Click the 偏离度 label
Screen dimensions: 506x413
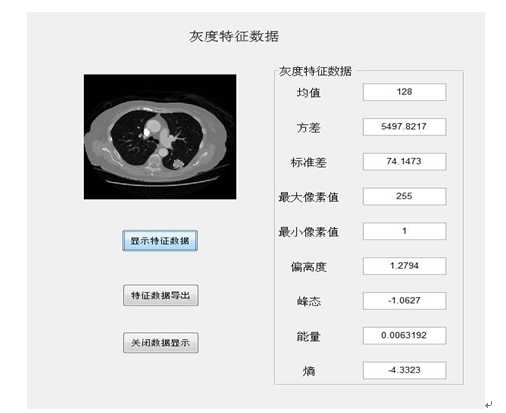[308, 267]
